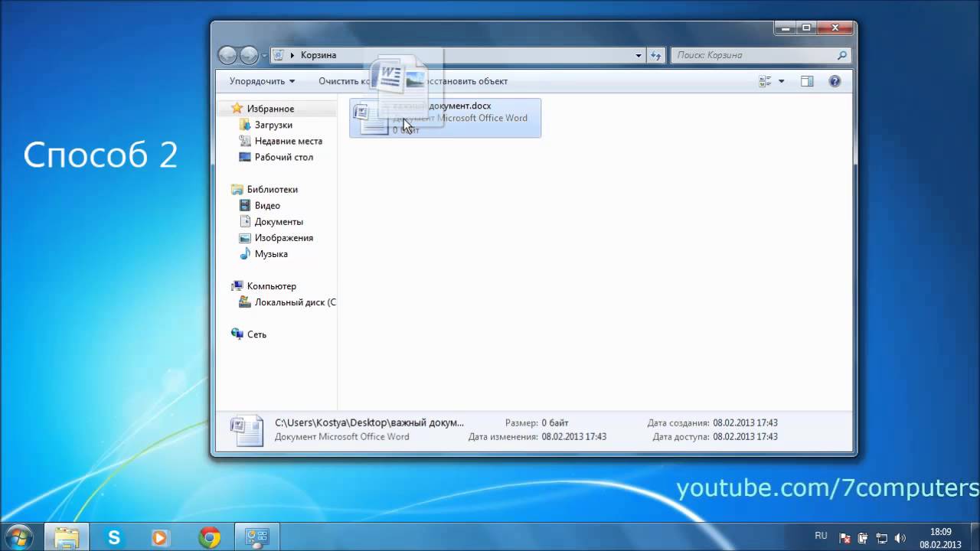Viewport: 980px width, 551px height.
Task: Click the Word document icon in details pane
Action: [x=247, y=430]
